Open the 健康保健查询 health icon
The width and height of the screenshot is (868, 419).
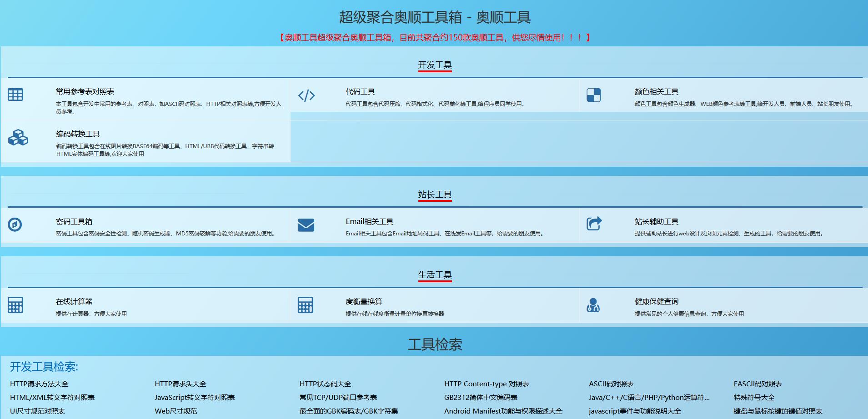tap(594, 305)
